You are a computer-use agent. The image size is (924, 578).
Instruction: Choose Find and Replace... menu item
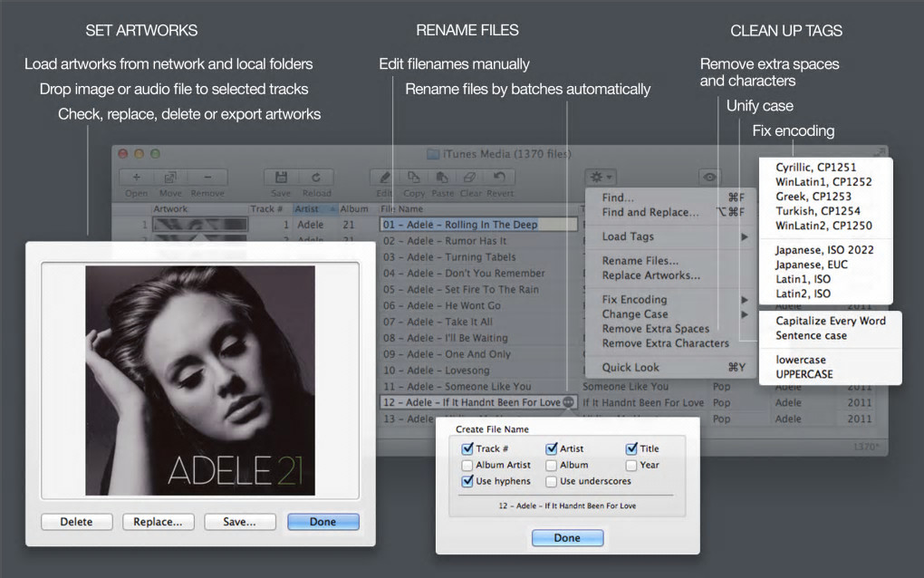670,213
